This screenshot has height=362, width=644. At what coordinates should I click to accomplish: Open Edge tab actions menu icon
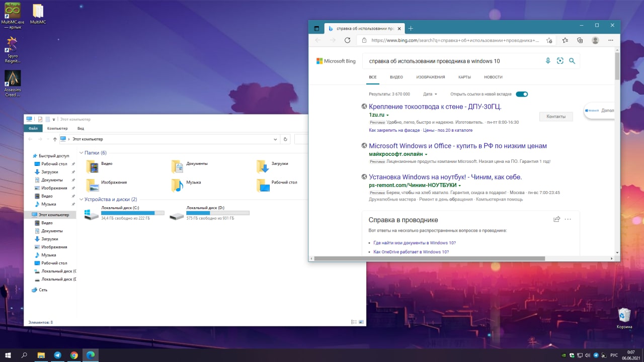tap(316, 28)
